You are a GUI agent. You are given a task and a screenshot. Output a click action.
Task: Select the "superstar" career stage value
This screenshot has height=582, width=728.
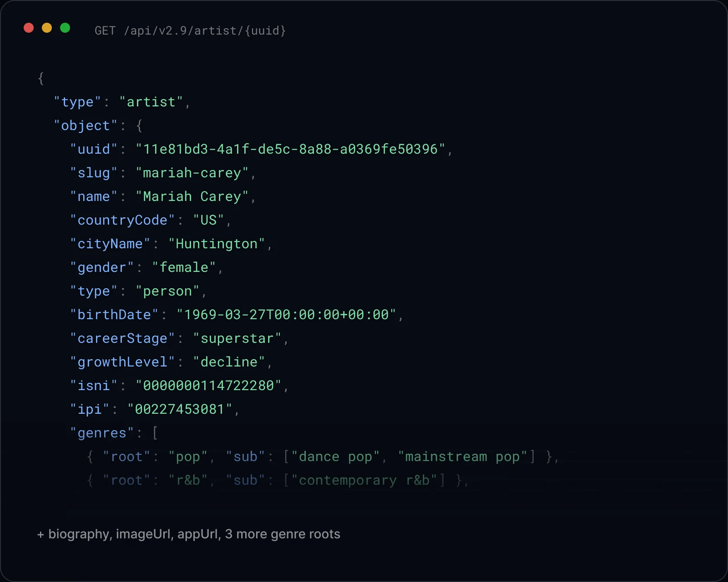click(237, 338)
